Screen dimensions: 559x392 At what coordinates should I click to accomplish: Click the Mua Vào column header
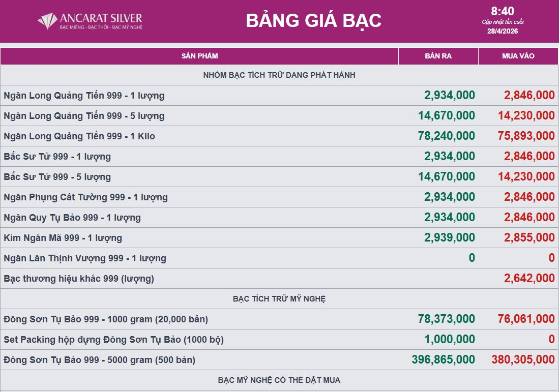pyautogui.click(x=518, y=56)
